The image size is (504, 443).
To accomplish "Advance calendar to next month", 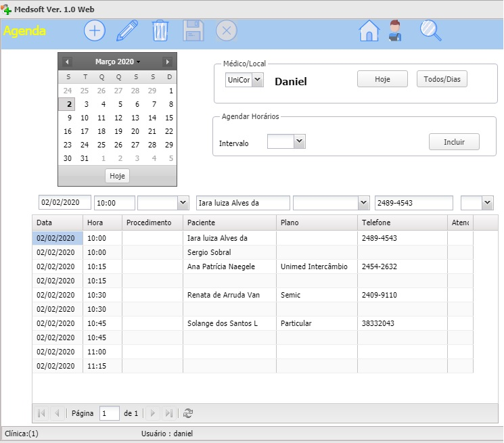I will point(168,62).
